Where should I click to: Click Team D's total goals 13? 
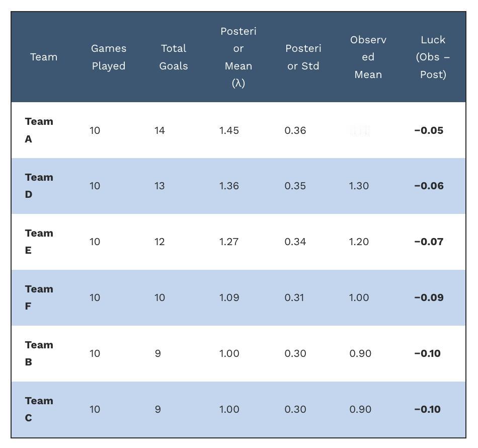pos(160,186)
